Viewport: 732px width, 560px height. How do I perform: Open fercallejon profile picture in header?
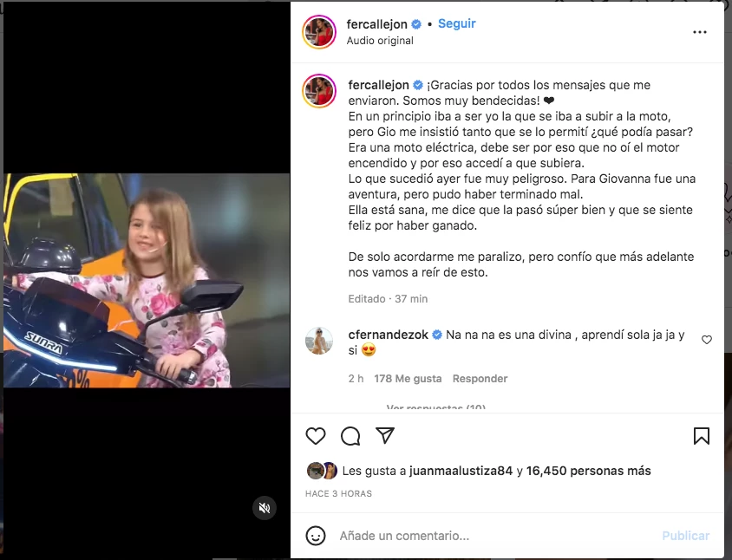point(319,32)
